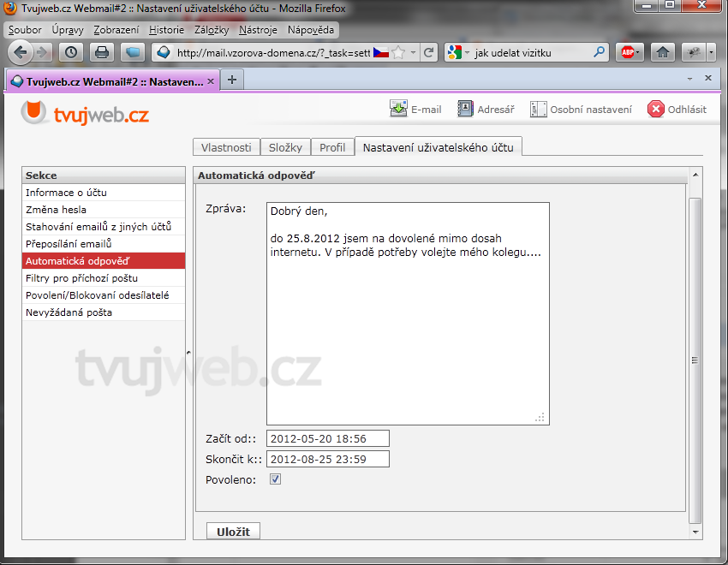Click the browser history clock icon
The width and height of the screenshot is (728, 565).
71,52
